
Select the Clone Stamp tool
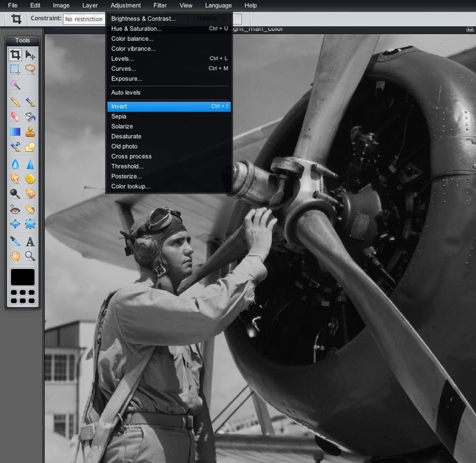[x=31, y=132]
